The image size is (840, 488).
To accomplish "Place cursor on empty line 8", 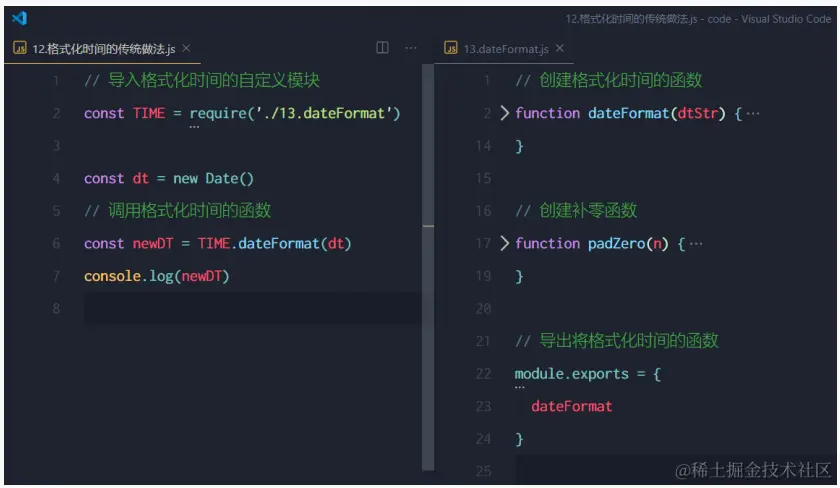I will (x=252, y=308).
